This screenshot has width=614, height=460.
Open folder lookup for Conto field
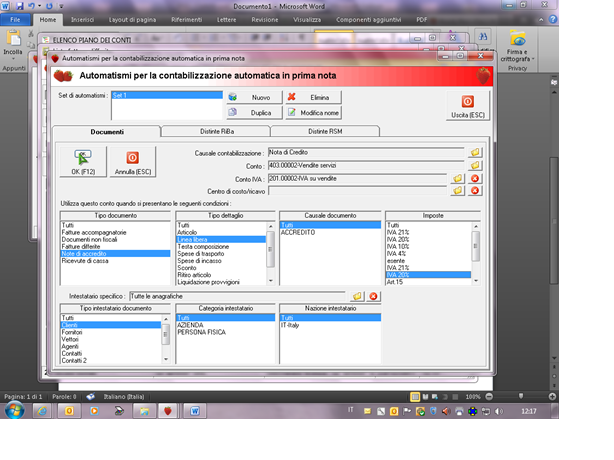pyautogui.click(x=475, y=165)
